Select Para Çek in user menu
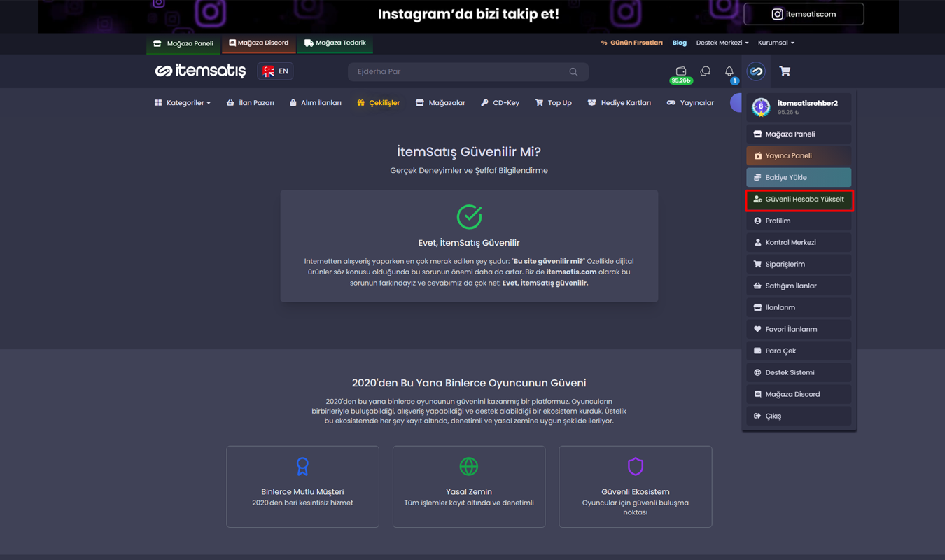The width and height of the screenshot is (945, 560). [799, 351]
